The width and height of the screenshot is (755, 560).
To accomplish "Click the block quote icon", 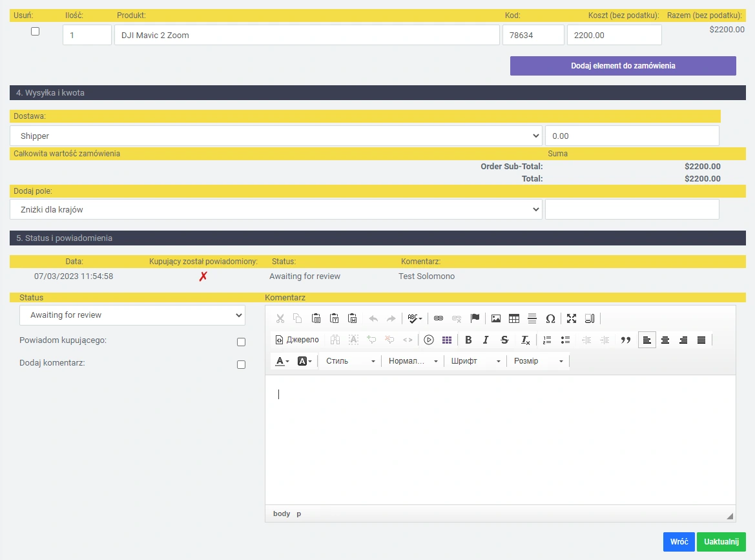I will tap(625, 340).
